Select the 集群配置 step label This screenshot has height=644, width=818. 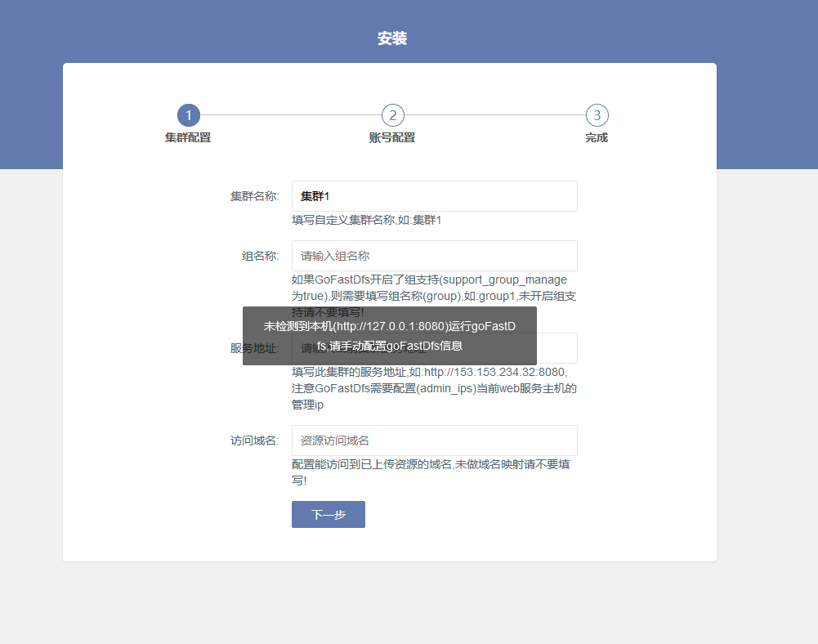point(188,138)
